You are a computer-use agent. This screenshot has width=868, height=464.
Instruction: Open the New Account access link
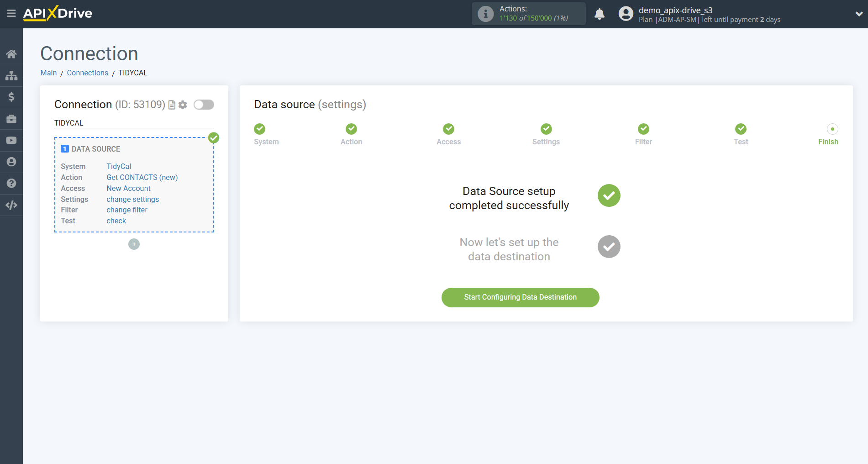click(x=128, y=188)
